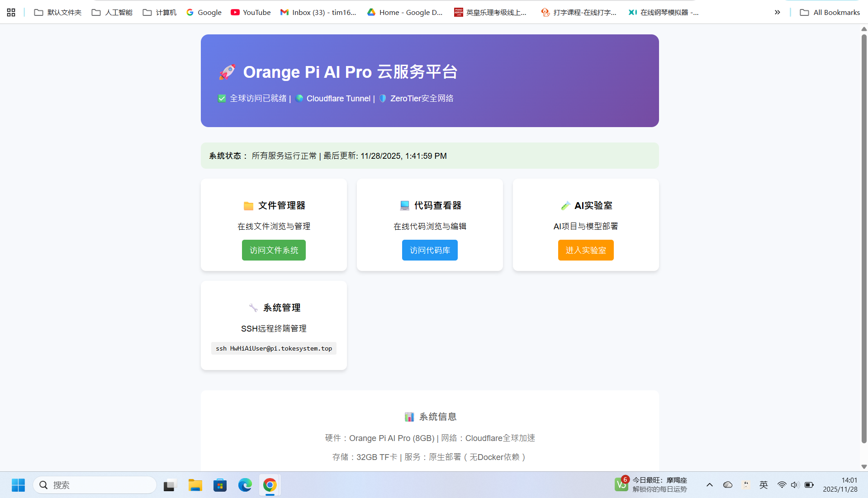The width and height of the screenshot is (868, 498).
Task: Click the globe icon beside Cloudflare Tunnel
Action: (299, 98)
